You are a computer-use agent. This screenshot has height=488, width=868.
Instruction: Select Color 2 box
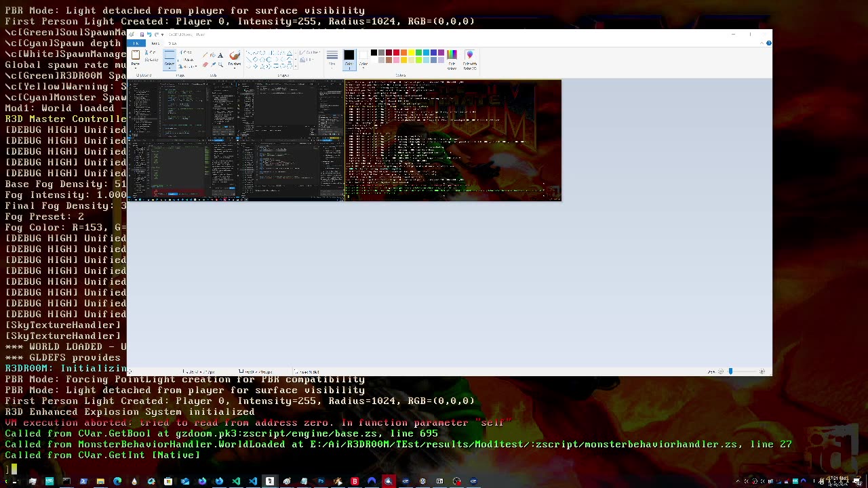pyautogui.click(x=363, y=60)
